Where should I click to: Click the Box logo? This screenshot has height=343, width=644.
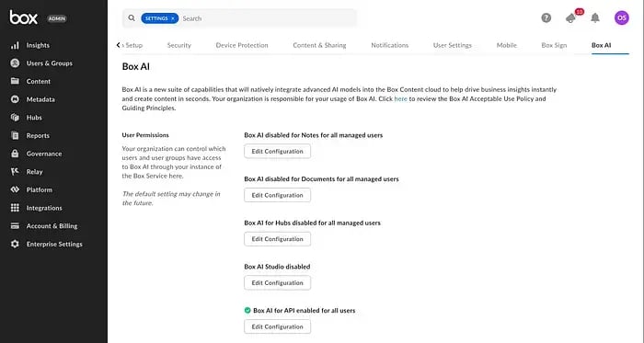pyautogui.click(x=23, y=17)
